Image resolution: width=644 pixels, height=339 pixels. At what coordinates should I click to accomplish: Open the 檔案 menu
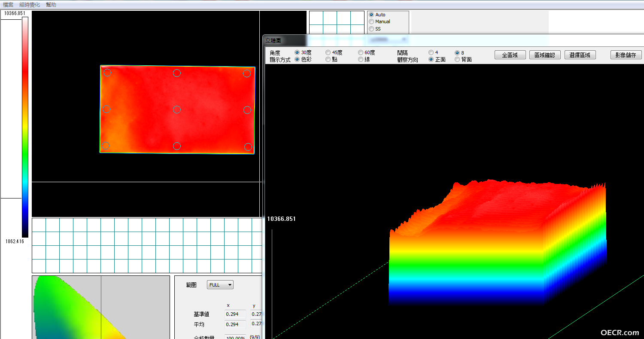click(8, 5)
